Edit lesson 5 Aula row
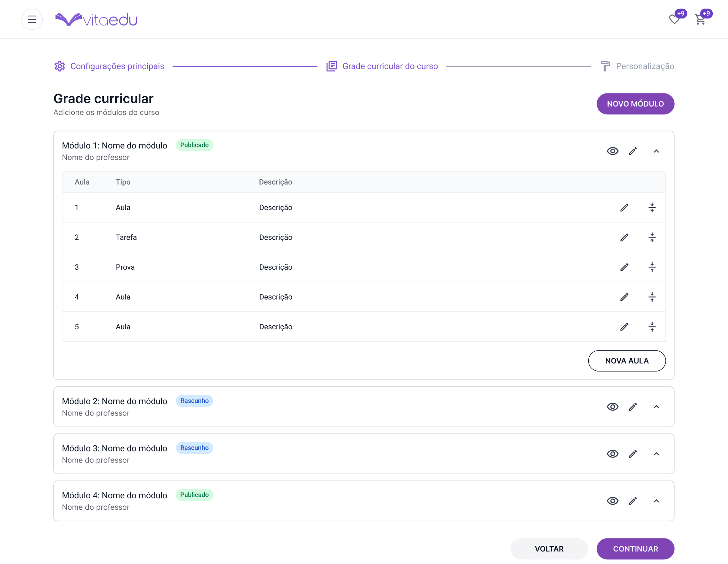Screen dimensions: 728x564 point(624,327)
